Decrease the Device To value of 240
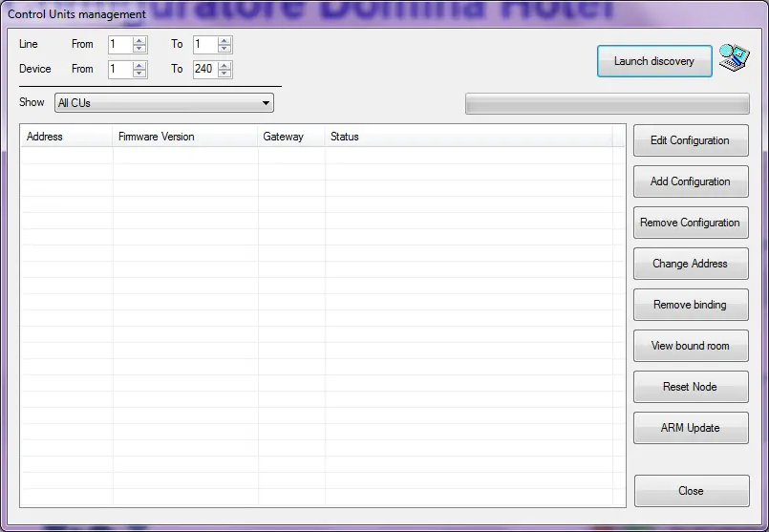The width and height of the screenshot is (769, 532). [224, 73]
